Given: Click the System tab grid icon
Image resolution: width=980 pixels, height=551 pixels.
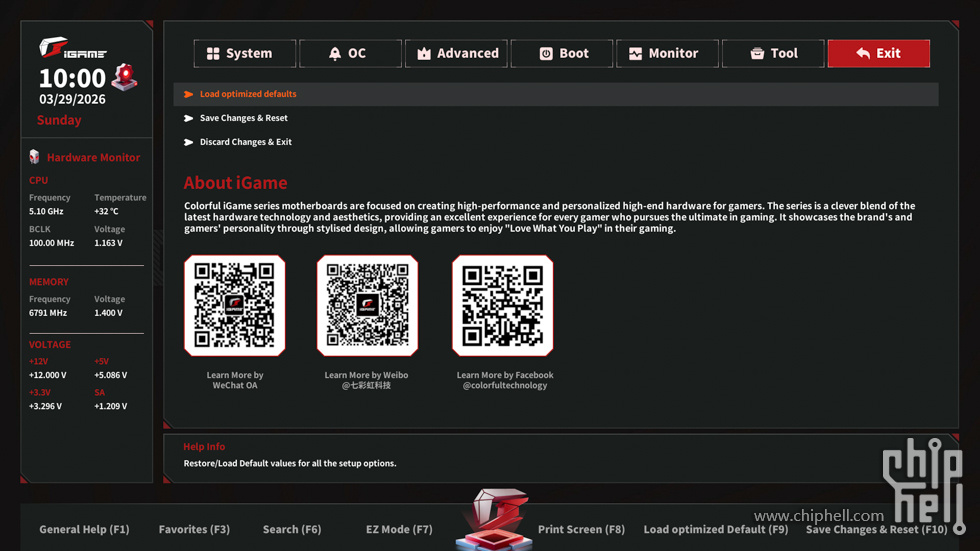Looking at the screenshot, I should pyautogui.click(x=213, y=54).
